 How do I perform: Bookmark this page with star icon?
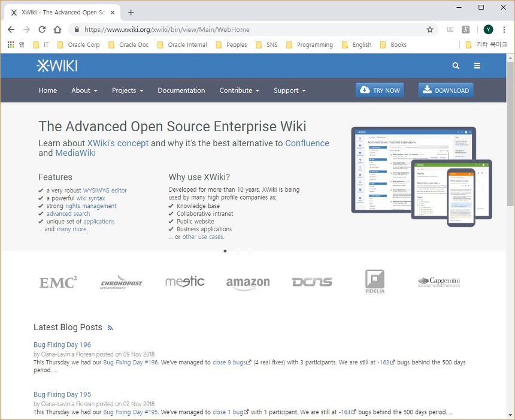coord(429,29)
